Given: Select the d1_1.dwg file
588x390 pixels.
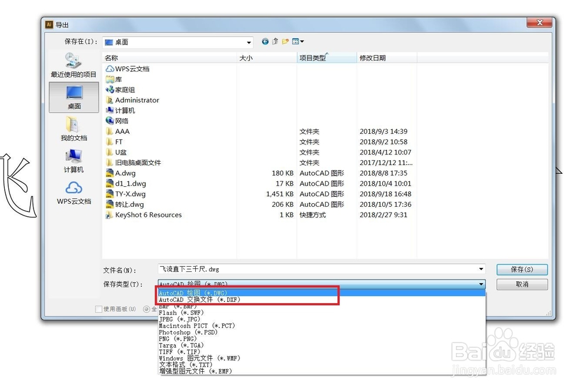Looking at the screenshot, I should [x=126, y=184].
